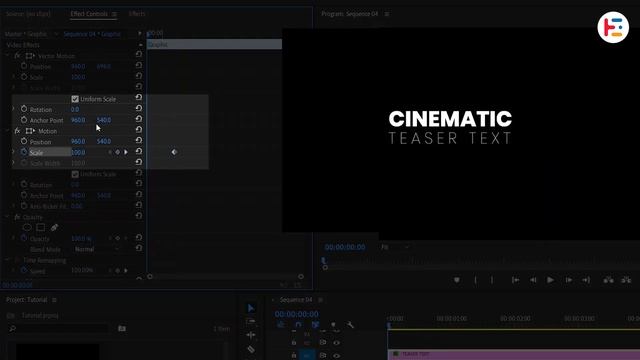Click Sequence 04 * Graphic link

[92, 34]
